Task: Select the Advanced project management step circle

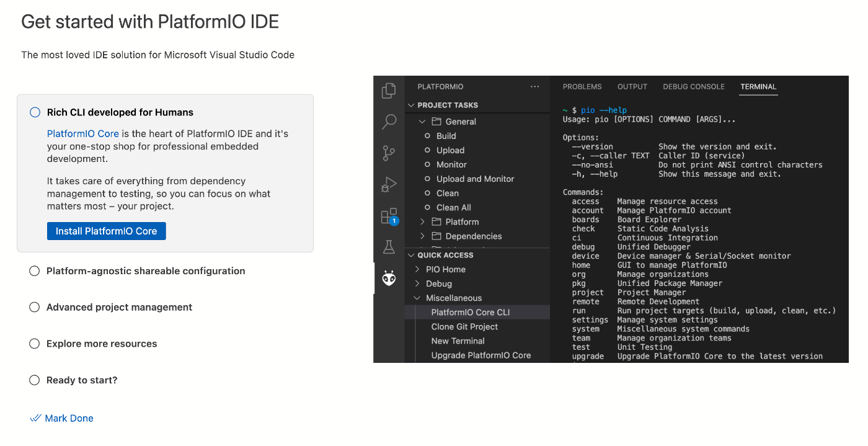Action: click(35, 307)
